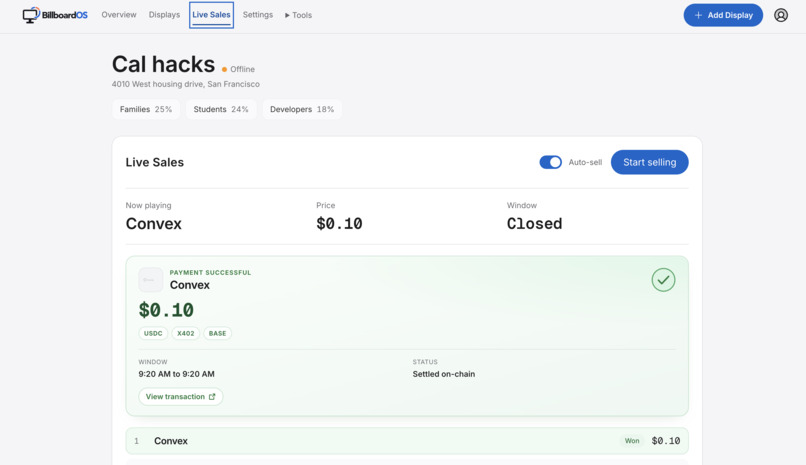Click the X402 tag
The width and height of the screenshot is (806, 465).
coord(186,333)
